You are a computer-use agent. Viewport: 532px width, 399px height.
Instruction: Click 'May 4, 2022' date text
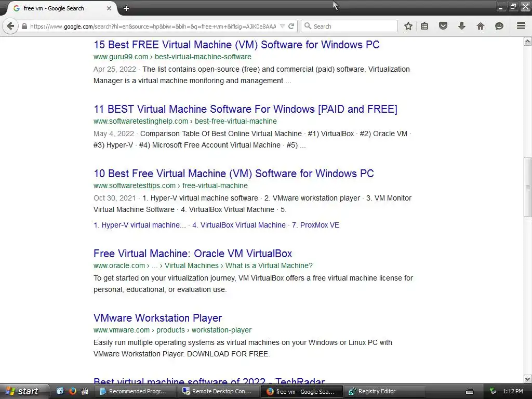click(x=114, y=134)
